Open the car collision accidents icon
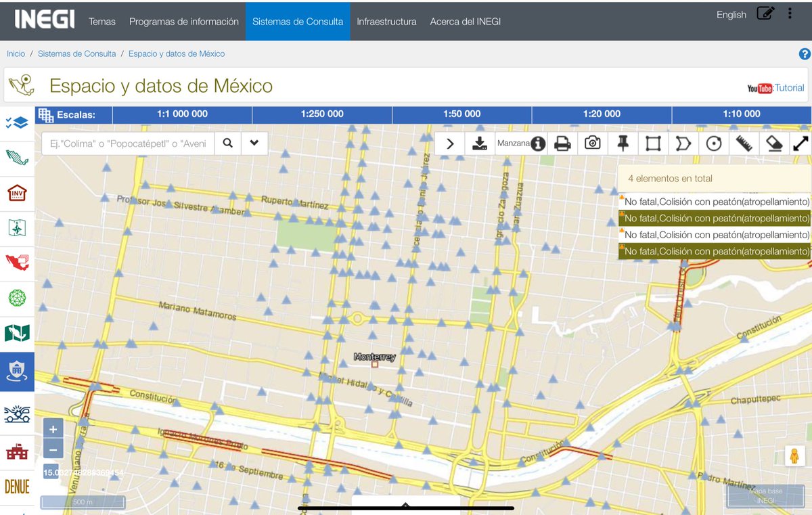 pyautogui.click(x=17, y=413)
